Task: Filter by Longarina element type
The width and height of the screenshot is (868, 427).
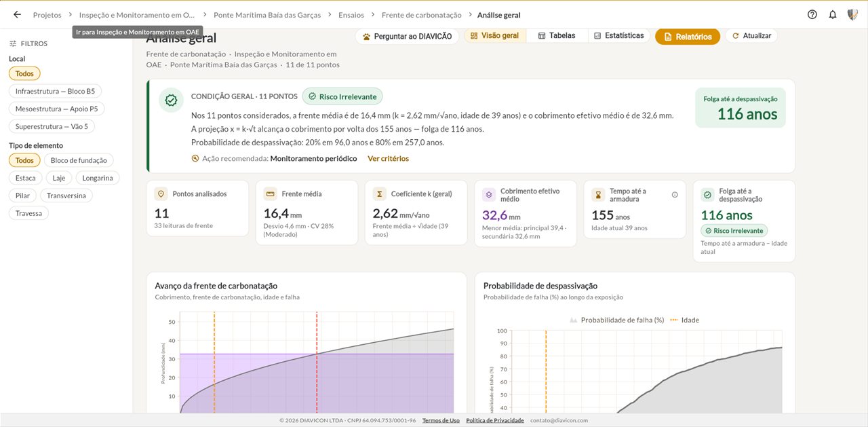Action: (x=98, y=178)
